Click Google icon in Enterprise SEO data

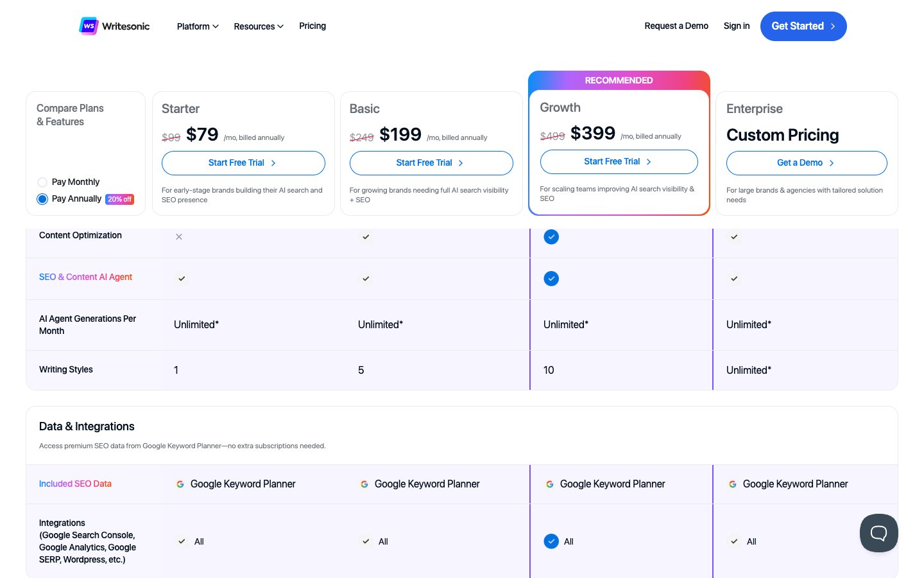[733, 484]
